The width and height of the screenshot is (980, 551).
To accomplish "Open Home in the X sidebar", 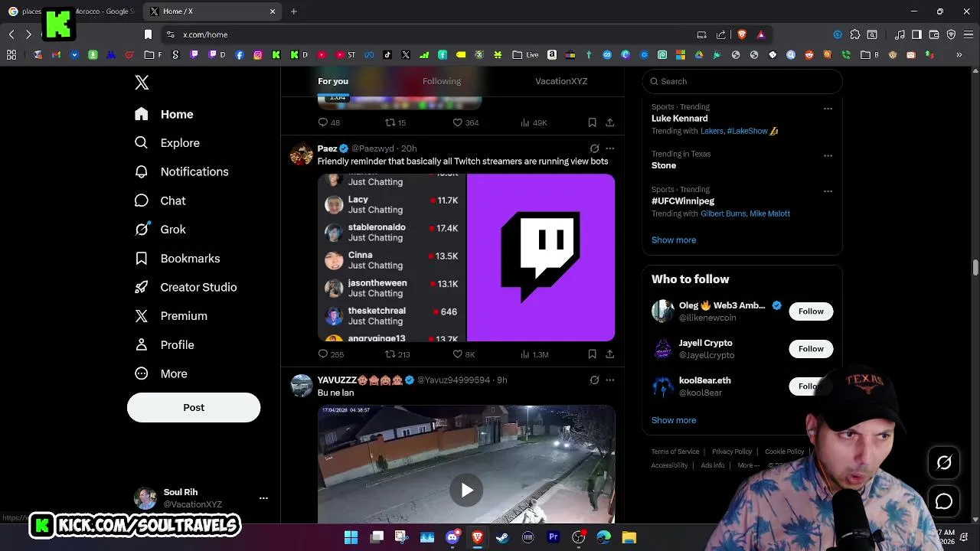I will [x=164, y=114].
